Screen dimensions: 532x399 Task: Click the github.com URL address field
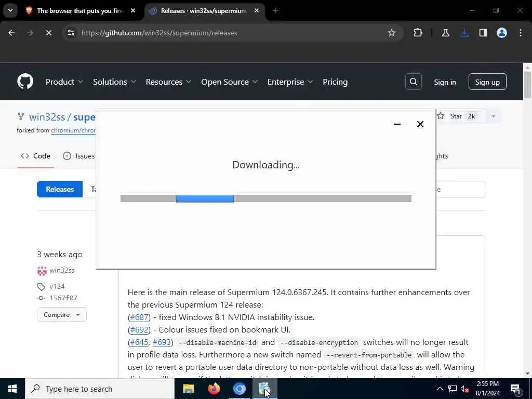pos(159,33)
